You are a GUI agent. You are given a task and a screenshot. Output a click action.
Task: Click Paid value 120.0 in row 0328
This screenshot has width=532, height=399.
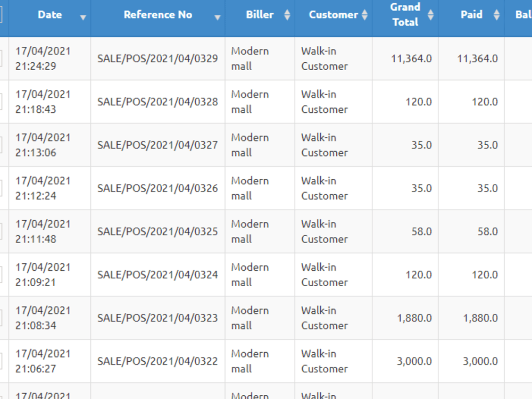tap(485, 102)
